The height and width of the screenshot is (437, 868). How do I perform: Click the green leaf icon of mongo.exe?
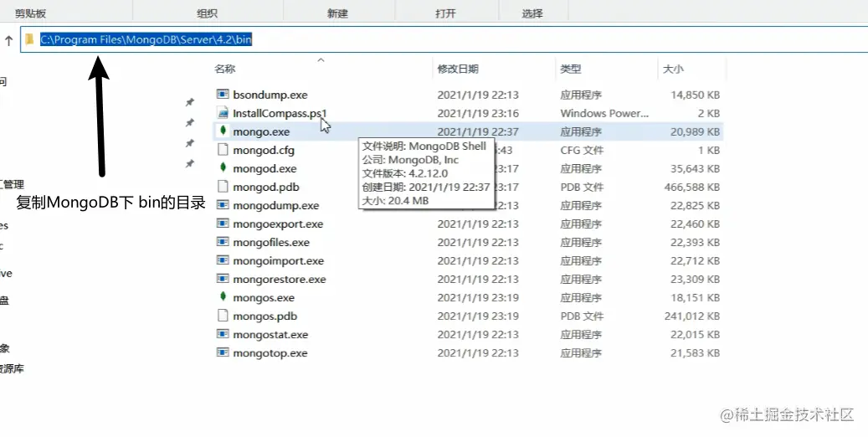[x=223, y=131]
